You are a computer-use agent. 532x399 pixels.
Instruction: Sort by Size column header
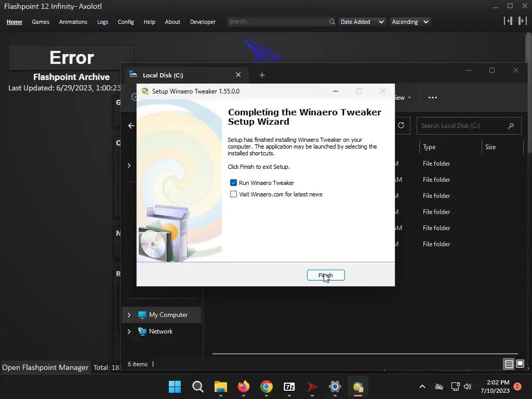pos(502,147)
